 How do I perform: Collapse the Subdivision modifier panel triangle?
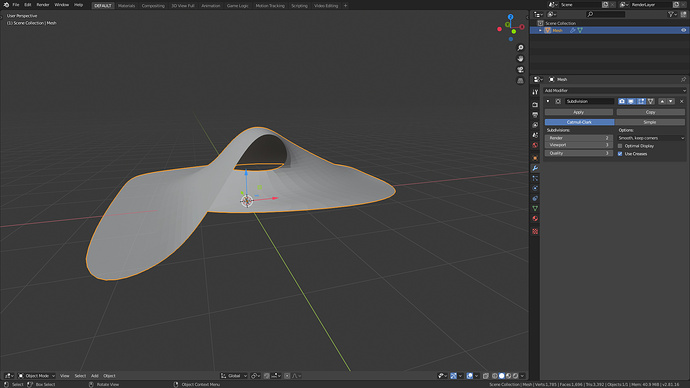coord(548,101)
